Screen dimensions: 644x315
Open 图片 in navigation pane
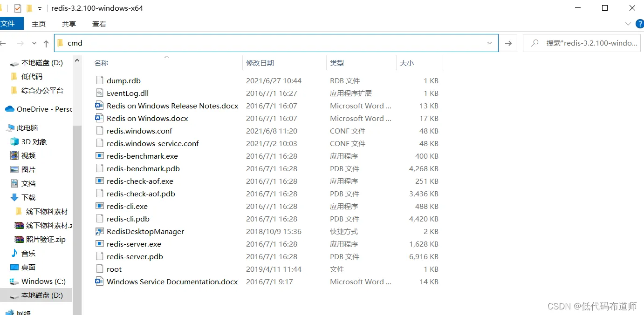tap(24, 169)
